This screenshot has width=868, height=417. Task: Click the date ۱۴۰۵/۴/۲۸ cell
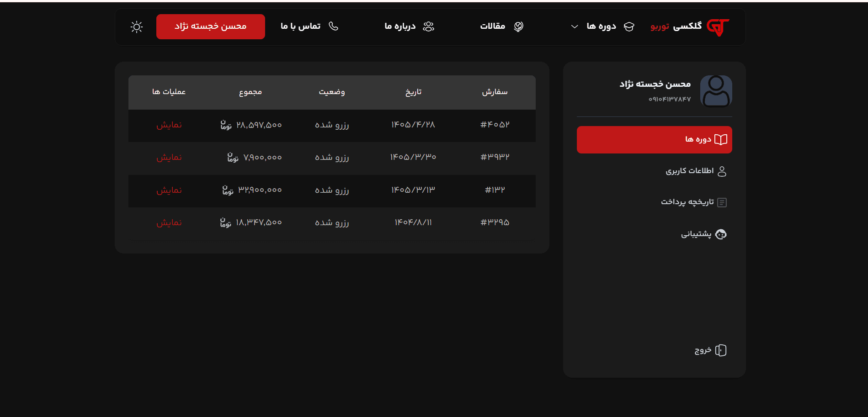(x=413, y=125)
